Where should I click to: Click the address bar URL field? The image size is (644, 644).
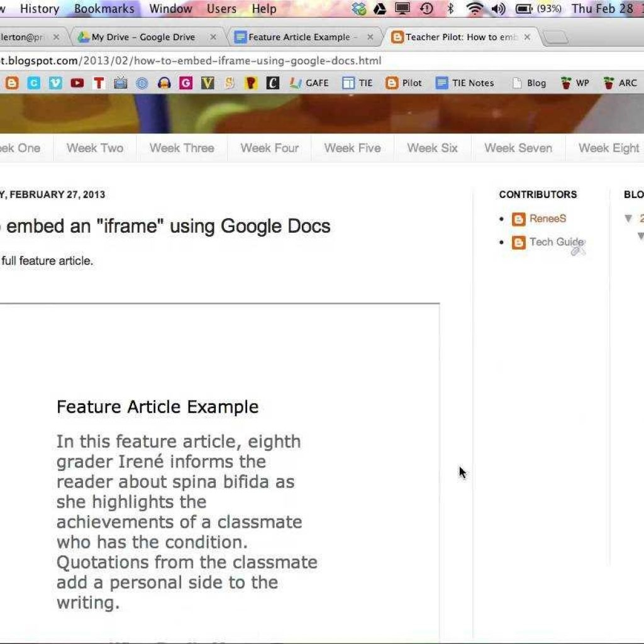point(252,61)
